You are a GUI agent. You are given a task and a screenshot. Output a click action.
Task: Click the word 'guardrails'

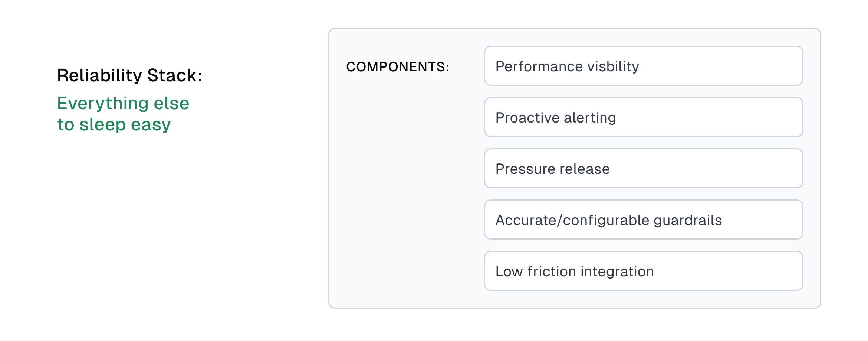pyautogui.click(x=687, y=220)
